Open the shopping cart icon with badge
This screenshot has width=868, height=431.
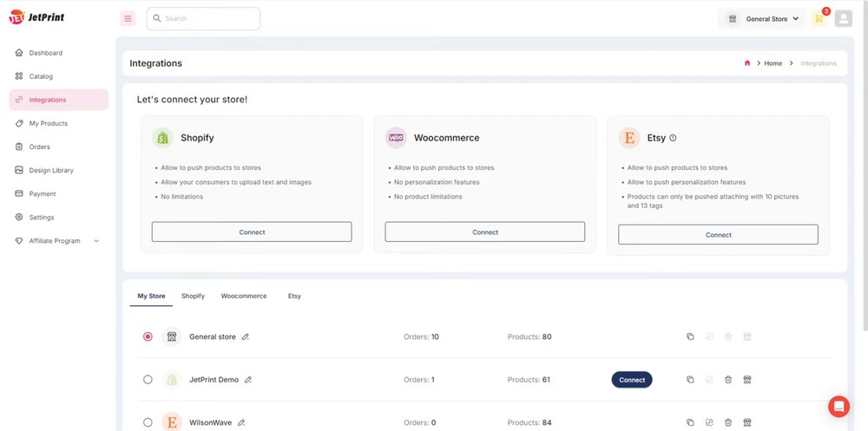coord(819,18)
